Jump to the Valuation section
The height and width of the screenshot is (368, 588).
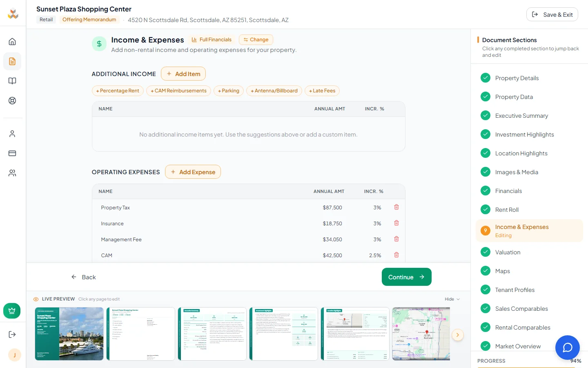pos(508,252)
